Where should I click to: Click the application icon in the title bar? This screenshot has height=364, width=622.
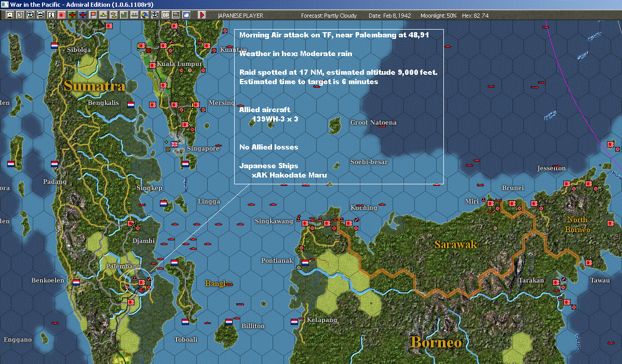(4, 4)
